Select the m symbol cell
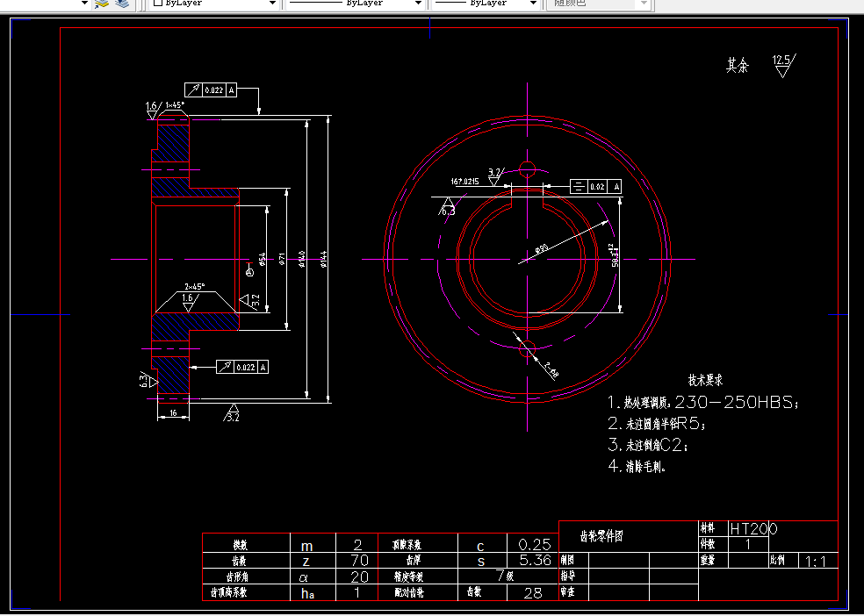 pyautogui.click(x=307, y=546)
